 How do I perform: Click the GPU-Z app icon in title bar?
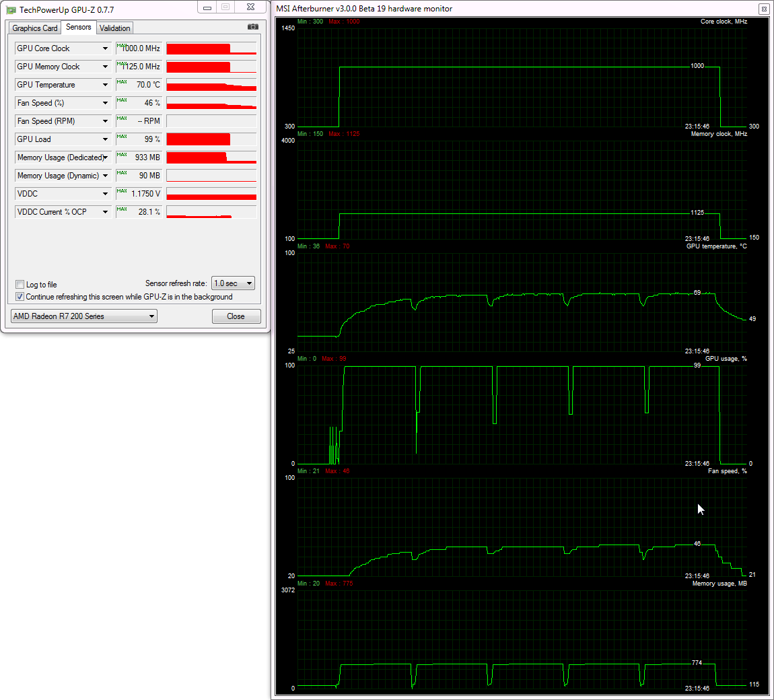point(11,10)
